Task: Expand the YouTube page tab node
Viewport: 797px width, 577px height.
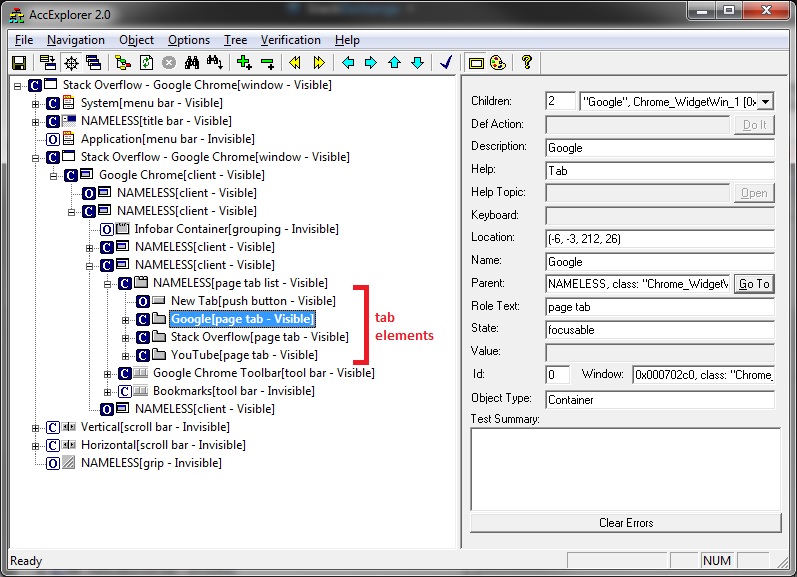Action: 126,356
